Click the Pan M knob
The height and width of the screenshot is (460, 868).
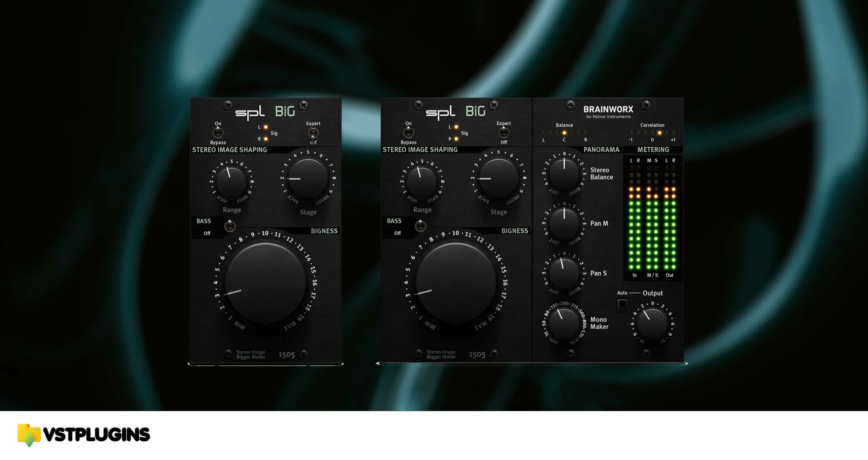coord(564,223)
